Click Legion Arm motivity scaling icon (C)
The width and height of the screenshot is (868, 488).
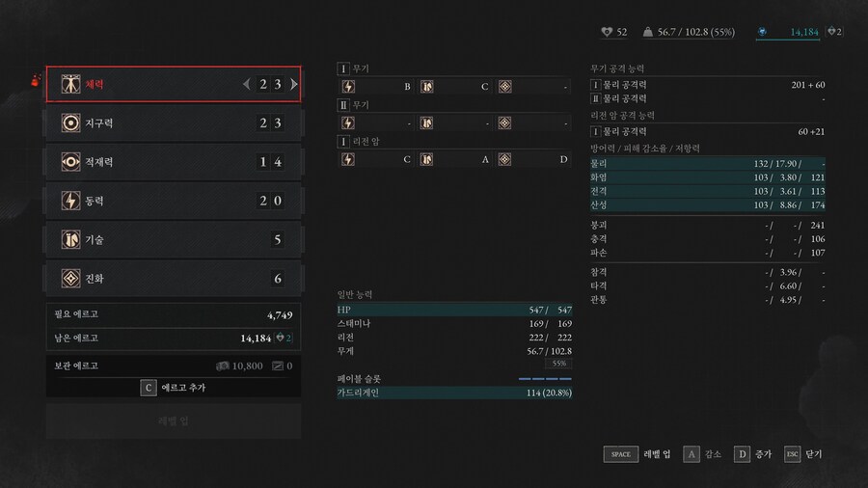348,159
